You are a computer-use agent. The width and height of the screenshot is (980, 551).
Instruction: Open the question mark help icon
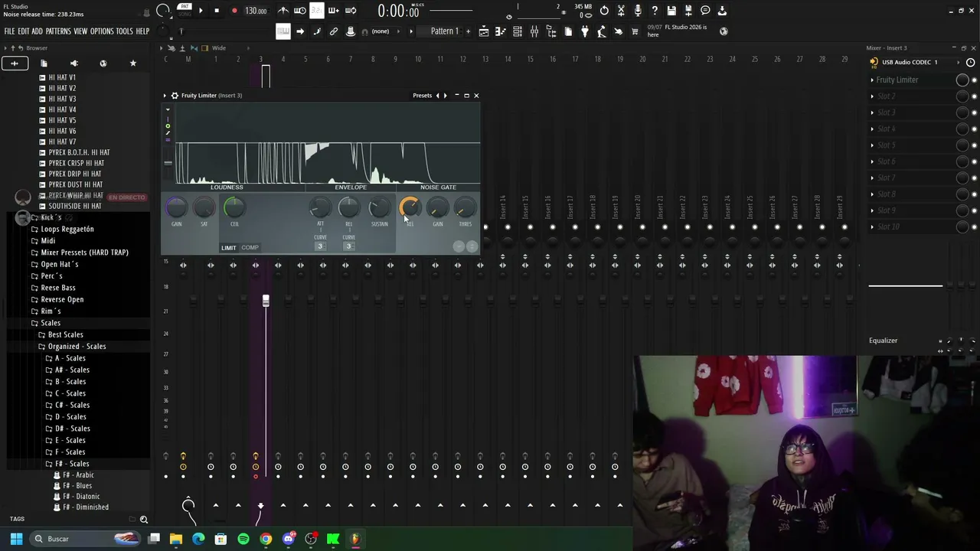(655, 11)
